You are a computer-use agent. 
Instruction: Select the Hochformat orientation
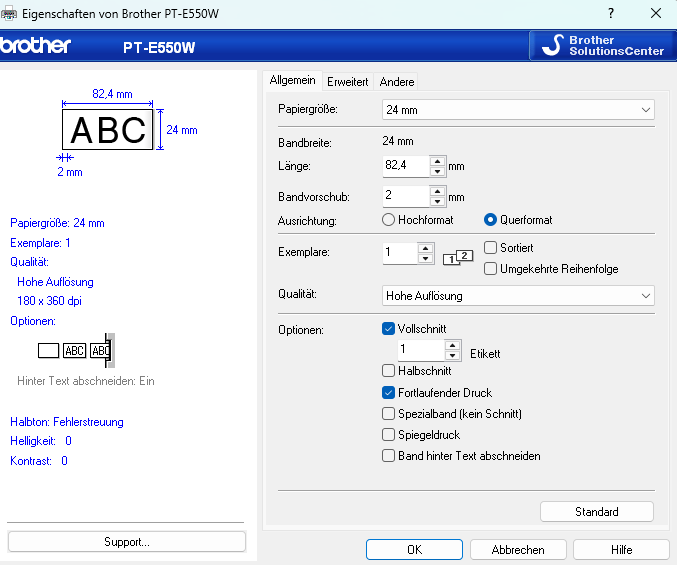[x=389, y=220]
